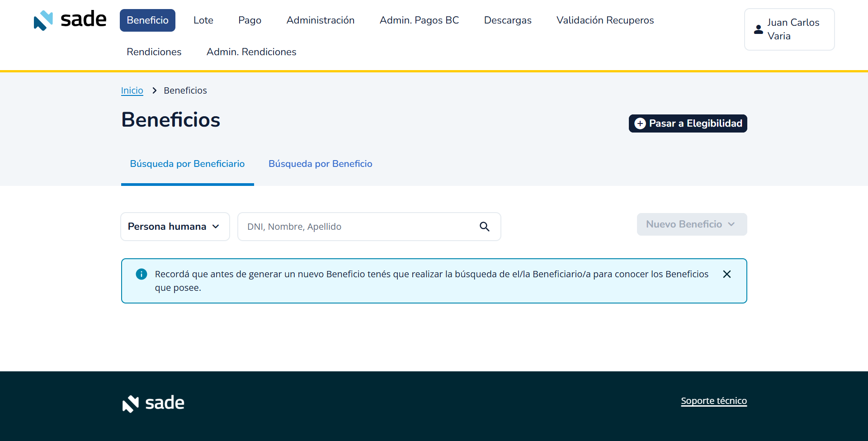Navigate to Rendiciones
The image size is (868, 441).
(x=154, y=52)
